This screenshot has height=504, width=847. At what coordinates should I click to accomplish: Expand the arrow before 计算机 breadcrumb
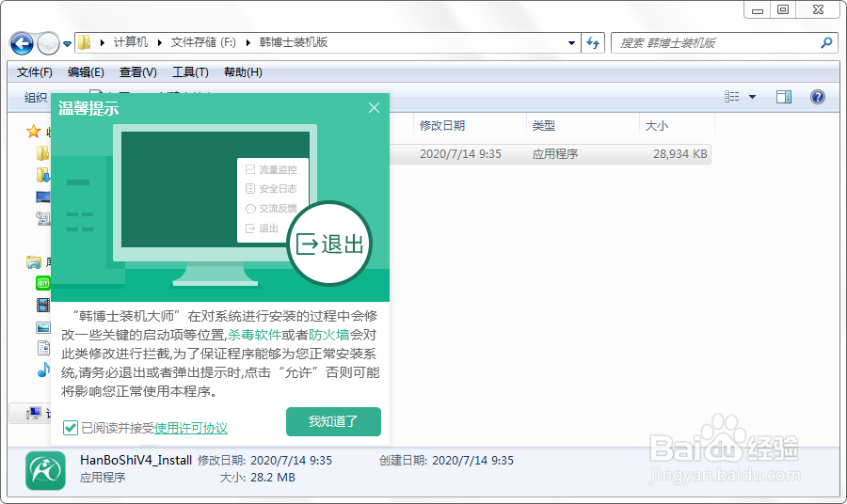[x=102, y=42]
